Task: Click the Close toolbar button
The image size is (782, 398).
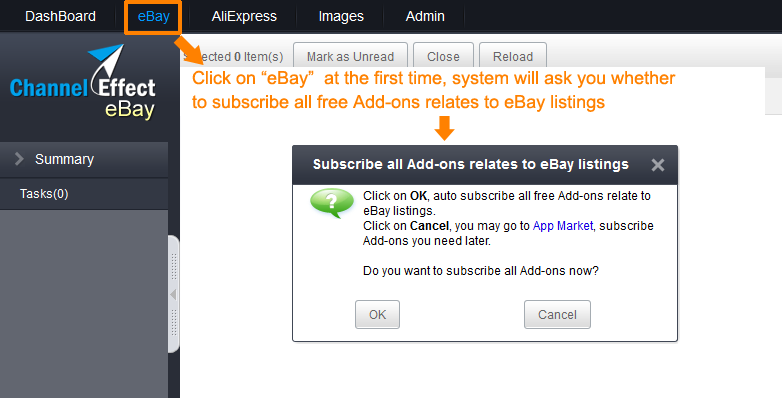Action: (x=443, y=56)
